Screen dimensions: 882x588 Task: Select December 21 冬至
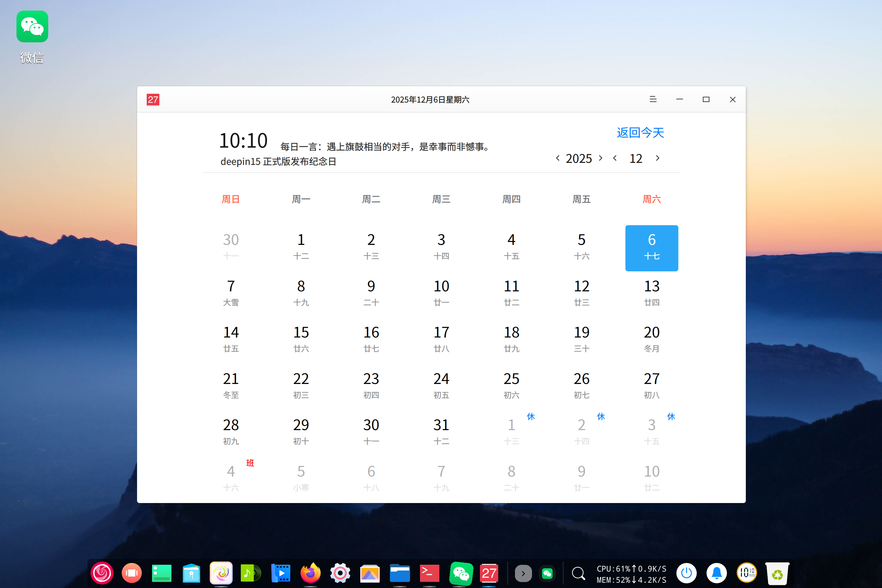231,385
